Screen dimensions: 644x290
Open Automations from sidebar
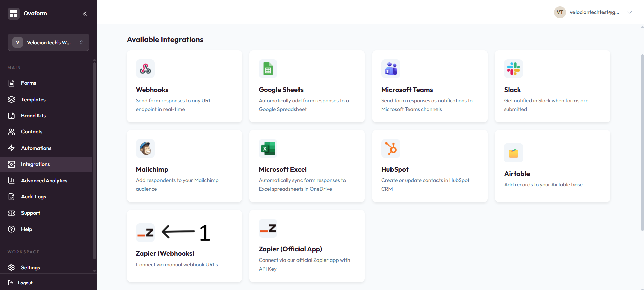coord(36,148)
